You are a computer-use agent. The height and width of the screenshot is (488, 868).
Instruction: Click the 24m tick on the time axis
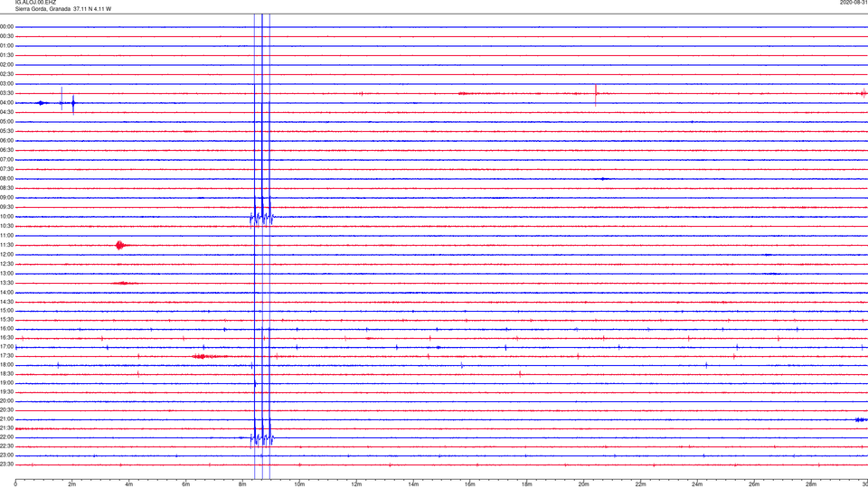tap(697, 484)
